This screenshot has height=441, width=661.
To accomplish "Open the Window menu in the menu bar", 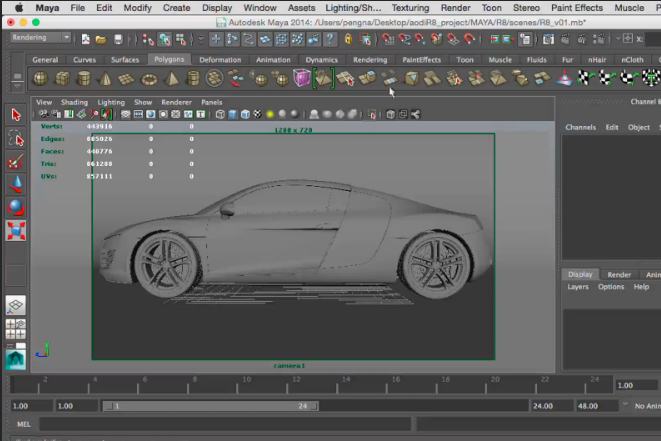I will pyautogui.click(x=260, y=8).
